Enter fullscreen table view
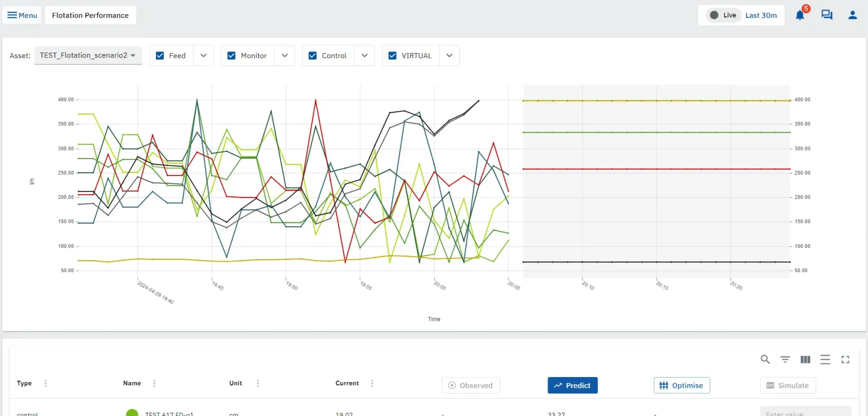868x416 pixels. click(845, 360)
